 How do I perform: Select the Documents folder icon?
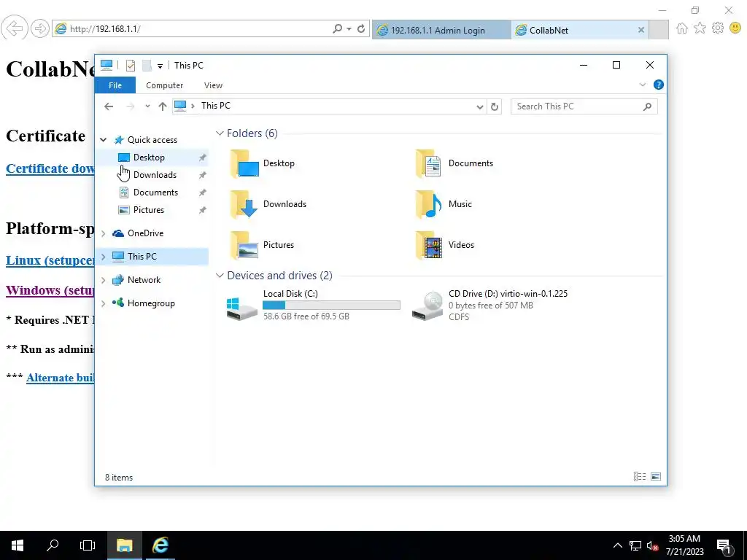[x=429, y=163]
